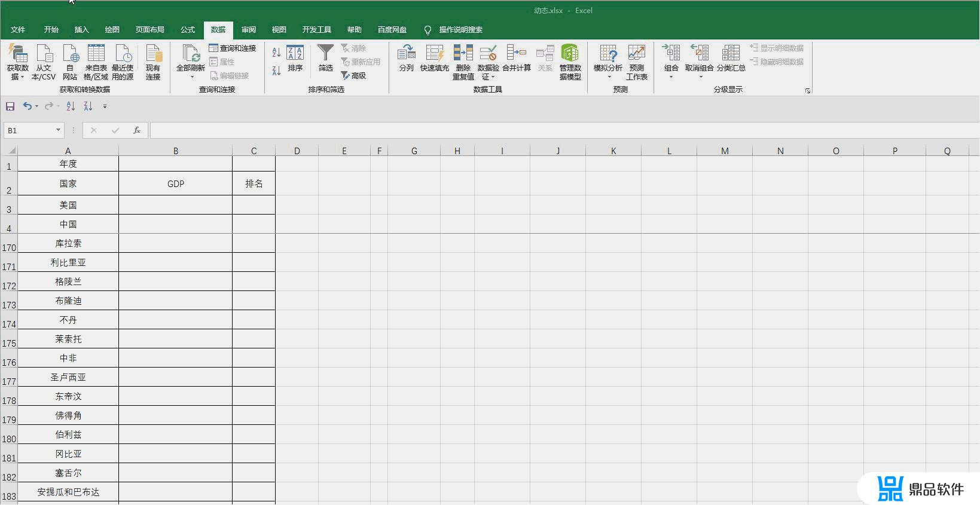This screenshot has width=980, height=505.
Task: Click 预测工作表 (Forecast Sheet)
Action: coord(637,62)
